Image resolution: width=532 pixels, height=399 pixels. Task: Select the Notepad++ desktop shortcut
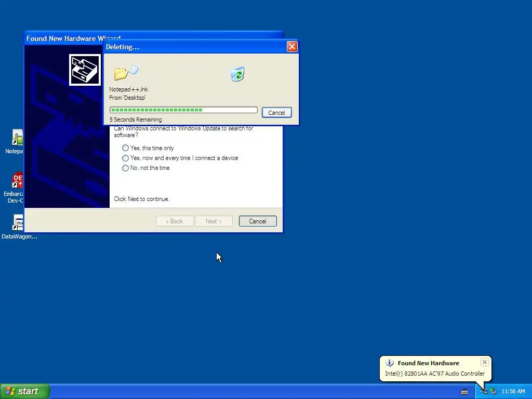point(15,142)
